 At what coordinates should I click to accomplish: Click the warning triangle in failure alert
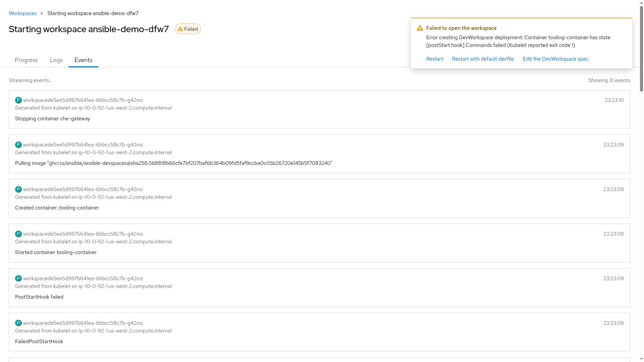coord(420,28)
